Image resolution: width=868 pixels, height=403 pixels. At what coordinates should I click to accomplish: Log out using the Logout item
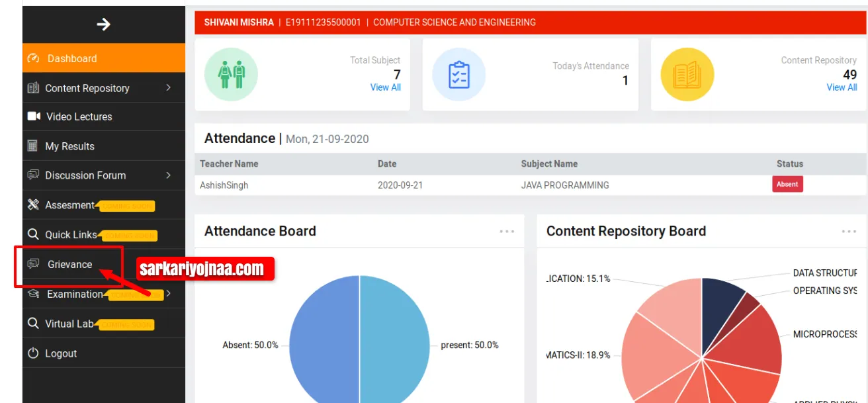[104, 353]
